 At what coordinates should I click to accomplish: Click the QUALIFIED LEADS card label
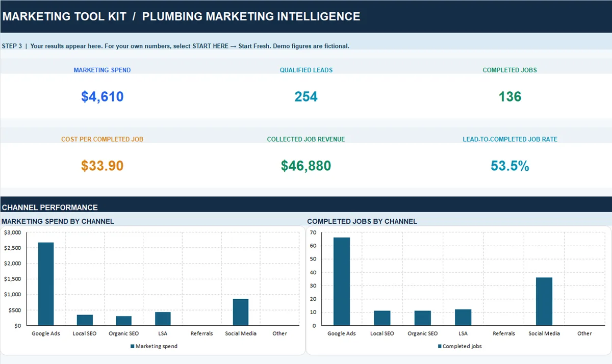pos(306,70)
